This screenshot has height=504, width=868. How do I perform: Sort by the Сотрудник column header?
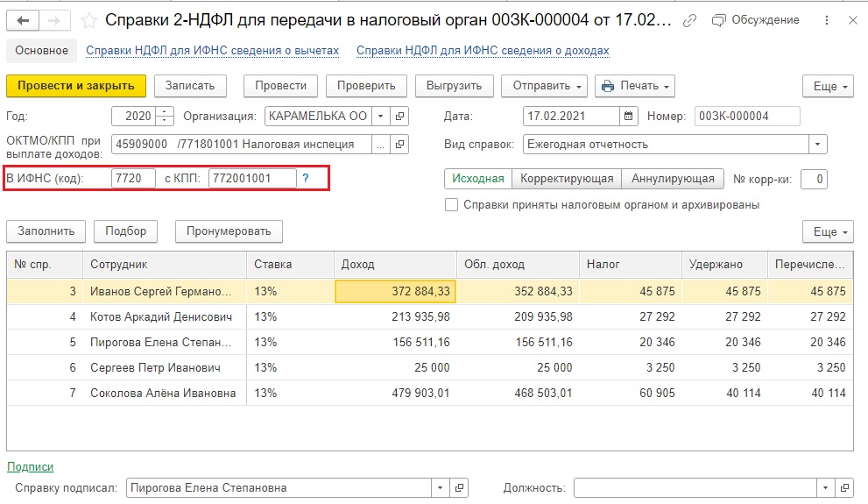click(x=165, y=265)
